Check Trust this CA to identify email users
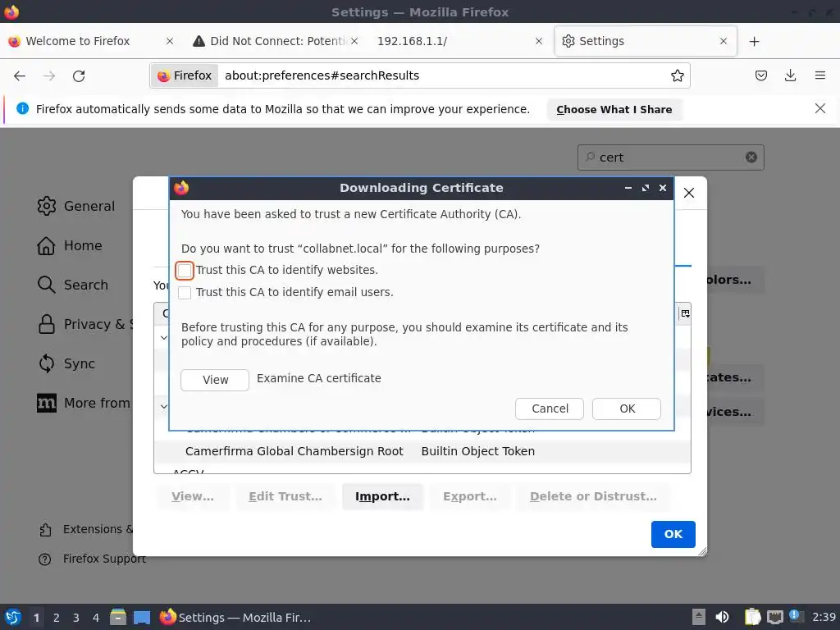Image resolution: width=840 pixels, height=630 pixels. [185, 293]
